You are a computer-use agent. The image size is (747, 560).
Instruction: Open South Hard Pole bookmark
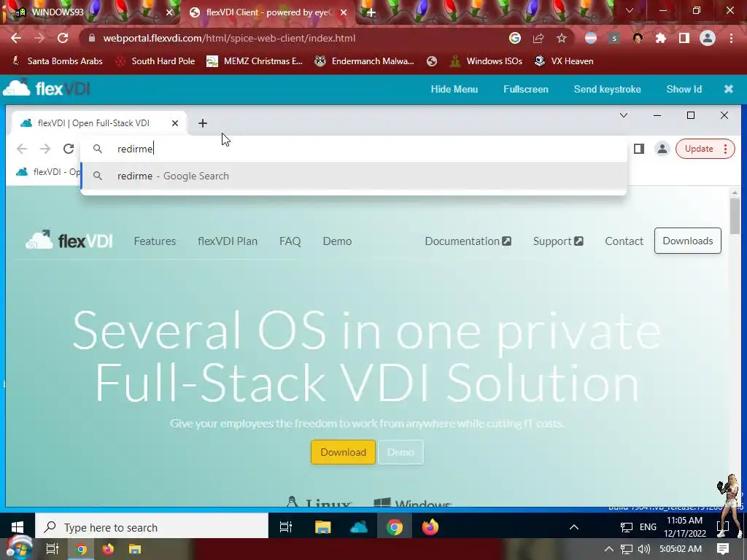tap(155, 61)
